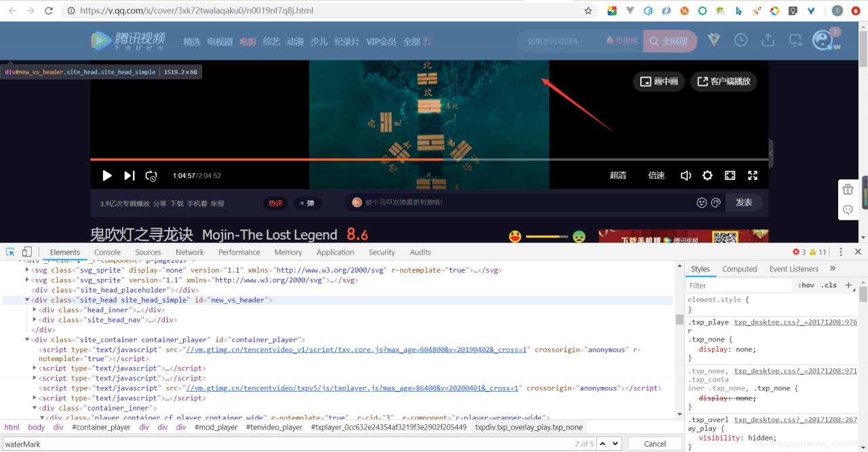
Task: Open the Event Listeners tab
Action: click(794, 269)
